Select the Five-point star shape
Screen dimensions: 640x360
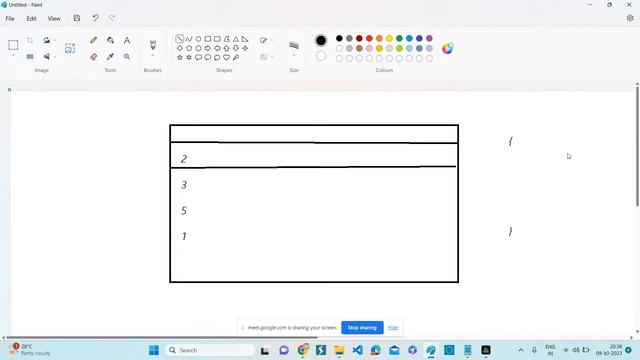(x=180, y=58)
